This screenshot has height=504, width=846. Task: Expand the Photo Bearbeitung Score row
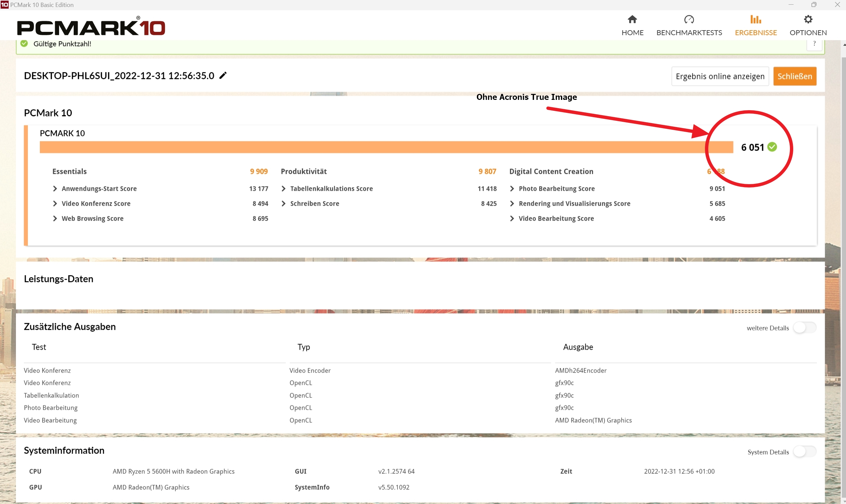click(x=512, y=188)
